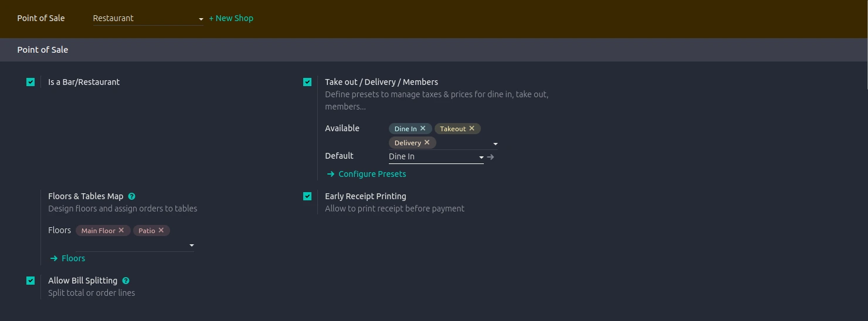The image size is (868, 321).
Task: Open help for Floors & Tables Map
Action: pyautogui.click(x=132, y=197)
